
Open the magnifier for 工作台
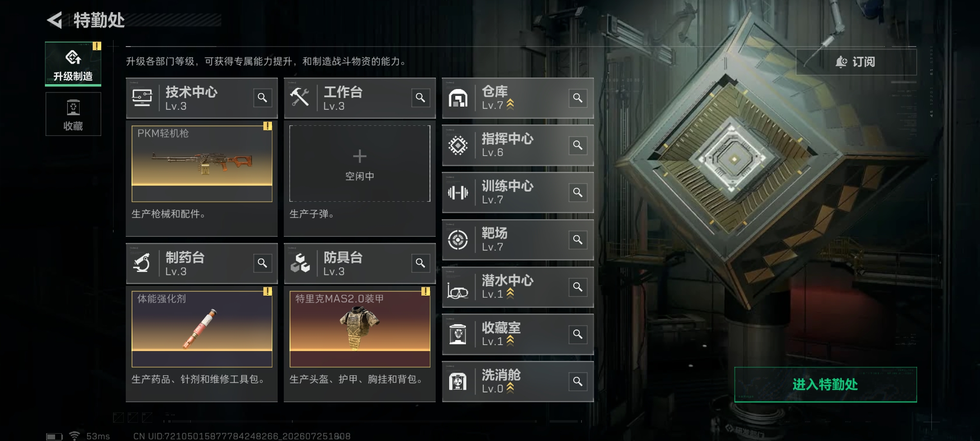pos(421,98)
